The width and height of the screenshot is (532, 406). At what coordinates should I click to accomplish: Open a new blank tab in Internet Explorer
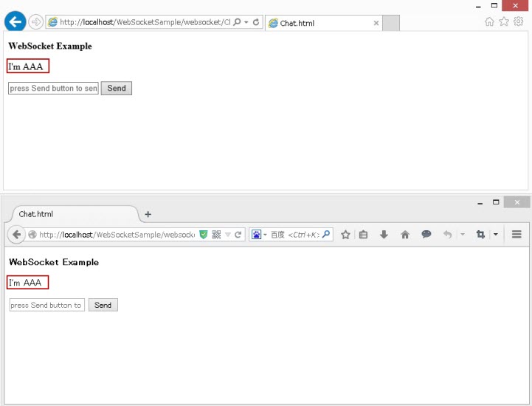pyautogui.click(x=391, y=23)
